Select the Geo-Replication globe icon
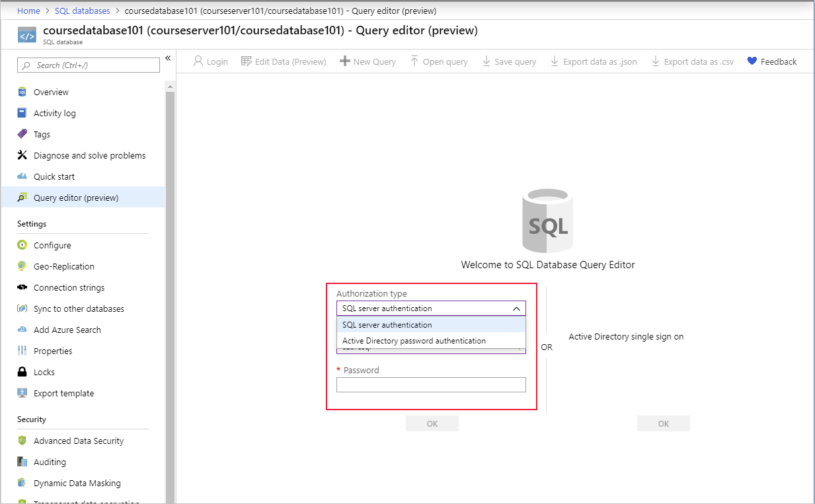The width and height of the screenshot is (815, 504). [23, 266]
